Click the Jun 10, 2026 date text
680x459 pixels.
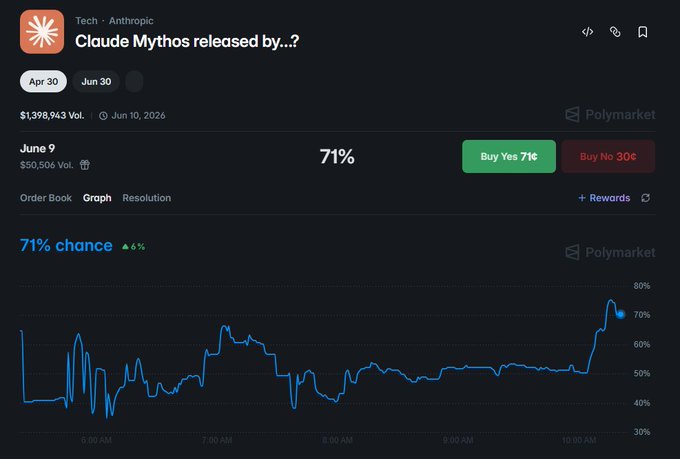(x=138, y=115)
